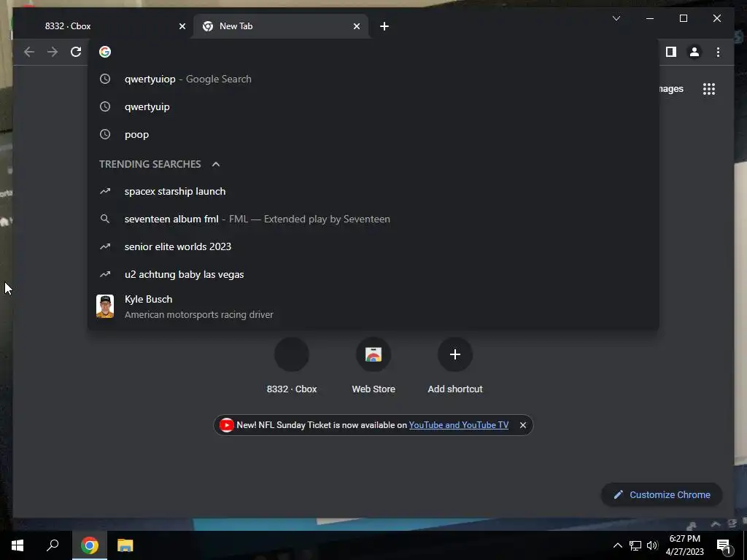Click into the address bar field
This screenshot has width=747, height=560.
pos(374,52)
